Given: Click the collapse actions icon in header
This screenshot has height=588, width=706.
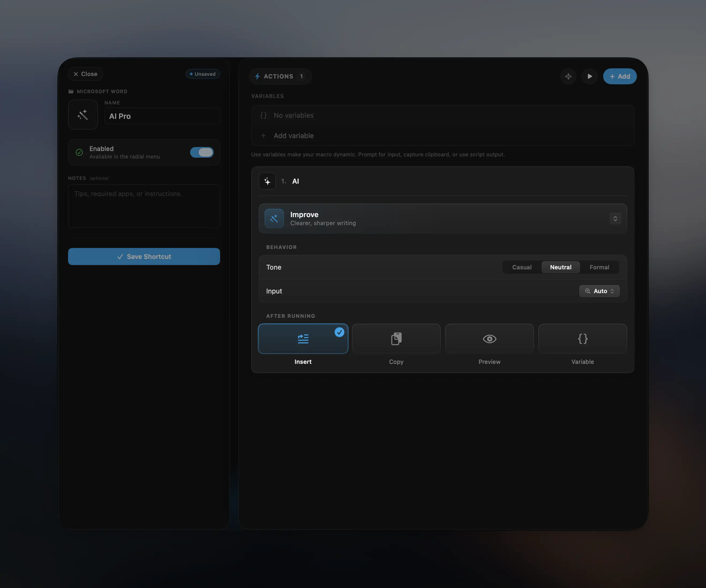Looking at the screenshot, I should tap(568, 76).
